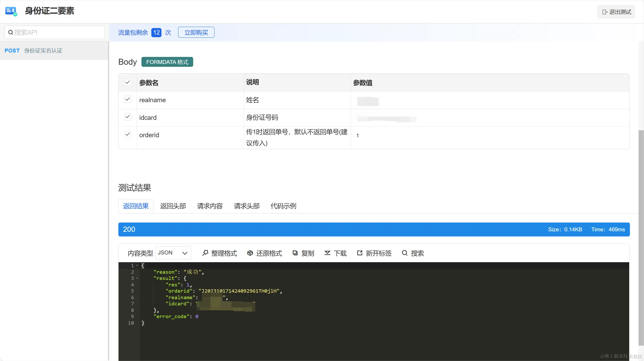
Task: Collapse the result object fold arrow
Action: click(137, 278)
